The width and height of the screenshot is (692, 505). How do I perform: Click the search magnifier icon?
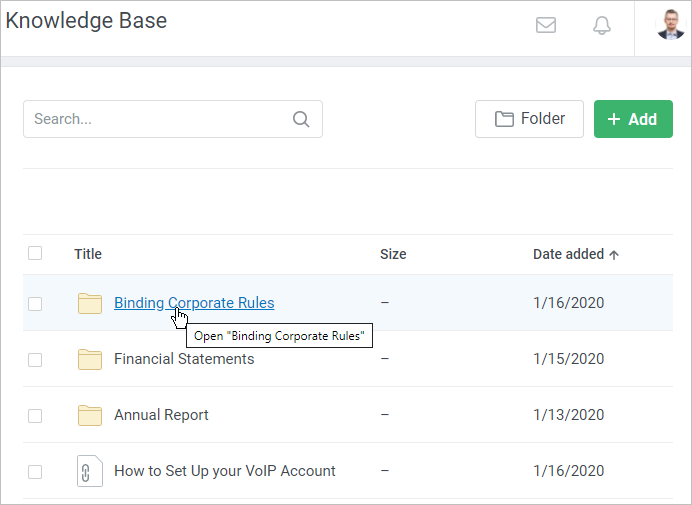(x=301, y=119)
